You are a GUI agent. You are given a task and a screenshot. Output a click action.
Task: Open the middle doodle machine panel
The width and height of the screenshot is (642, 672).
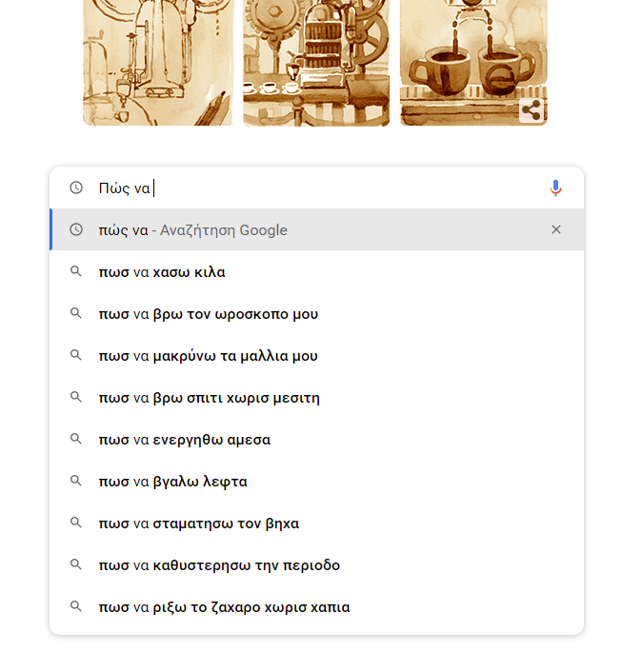(x=315, y=62)
